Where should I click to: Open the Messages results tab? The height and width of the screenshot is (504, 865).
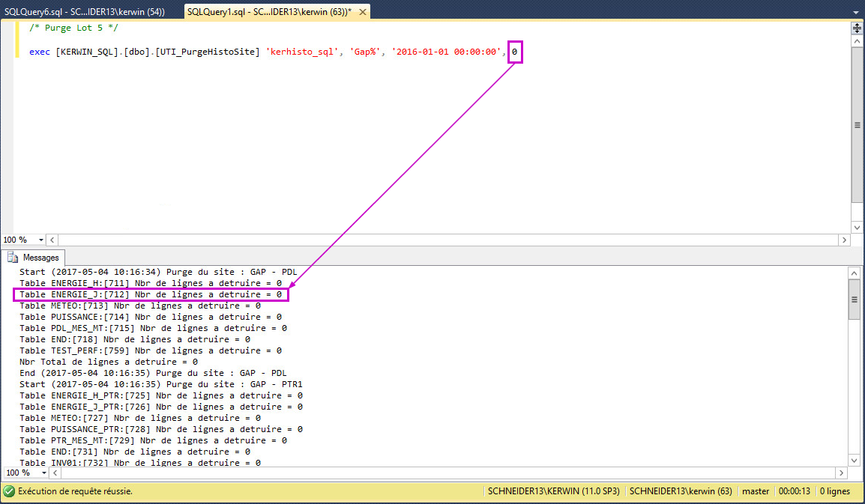[35, 258]
